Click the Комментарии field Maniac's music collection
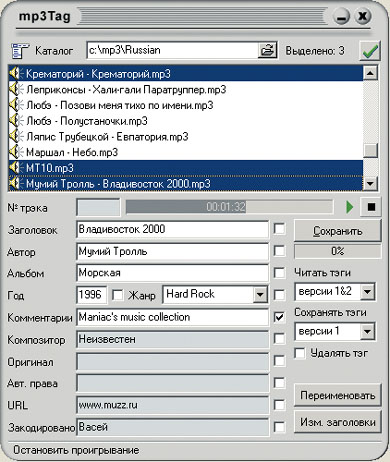This screenshot has height=462, width=390. pos(172,317)
